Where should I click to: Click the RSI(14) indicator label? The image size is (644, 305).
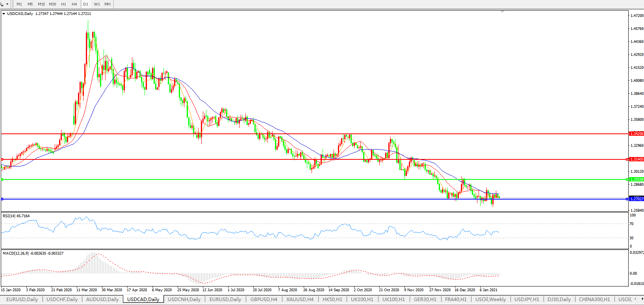[16, 216]
